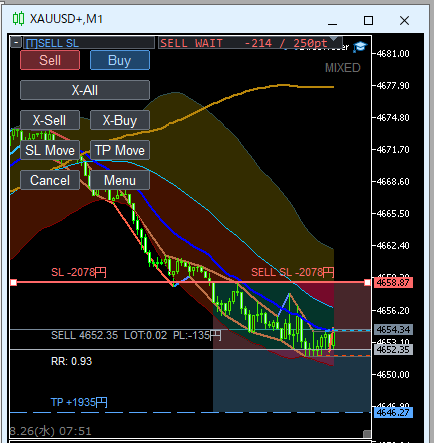Close all positions with X-All
Screen dimensions: 434x443
85,90
